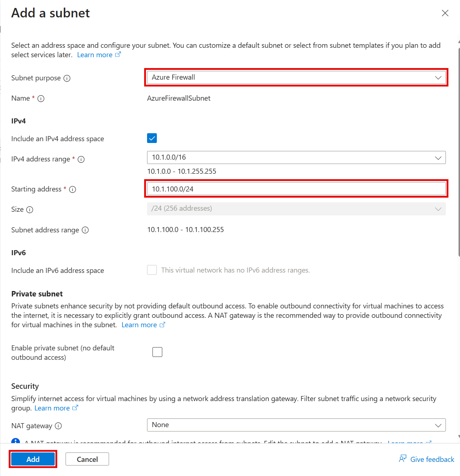Open the NAT gateway info tooltip
Screen dimensions: 460x476
click(58, 426)
